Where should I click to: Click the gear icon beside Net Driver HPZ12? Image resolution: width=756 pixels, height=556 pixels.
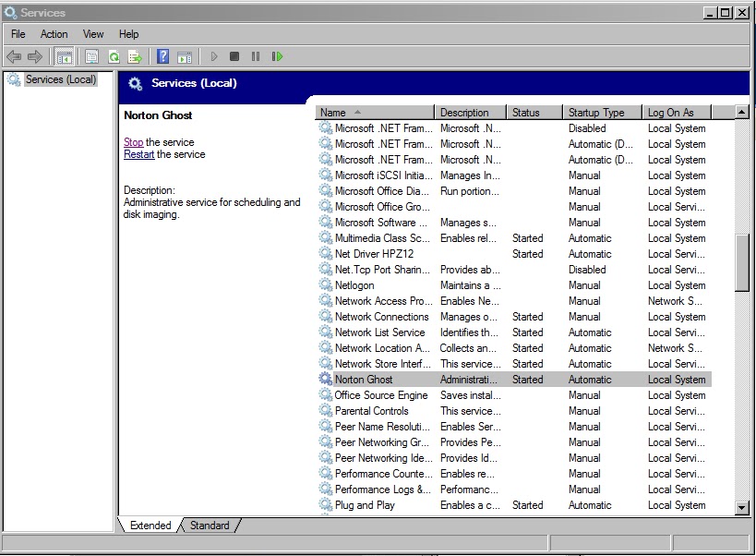click(x=326, y=254)
